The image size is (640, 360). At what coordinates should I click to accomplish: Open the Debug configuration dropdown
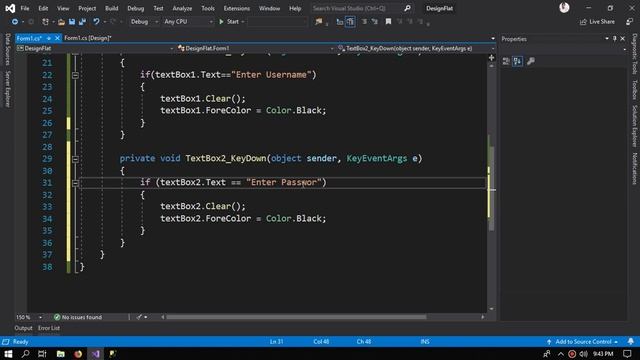click(x=144, y=22)
